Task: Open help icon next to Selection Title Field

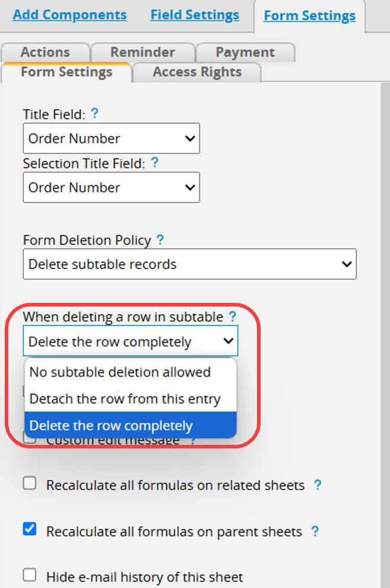Action: [154, 162]
